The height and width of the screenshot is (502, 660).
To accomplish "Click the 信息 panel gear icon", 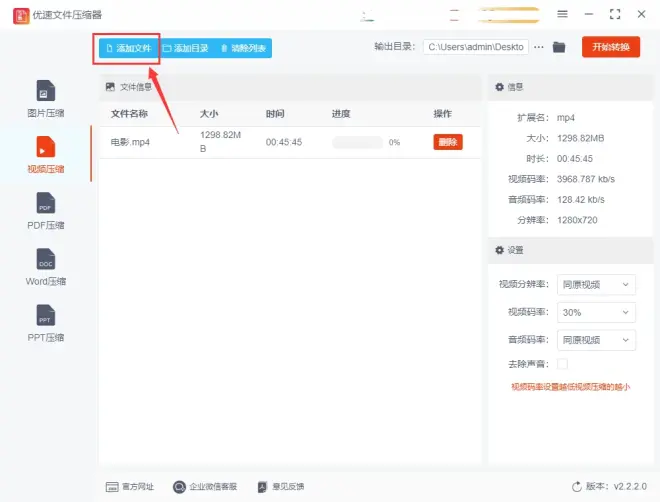I will (x=499, y=87).
